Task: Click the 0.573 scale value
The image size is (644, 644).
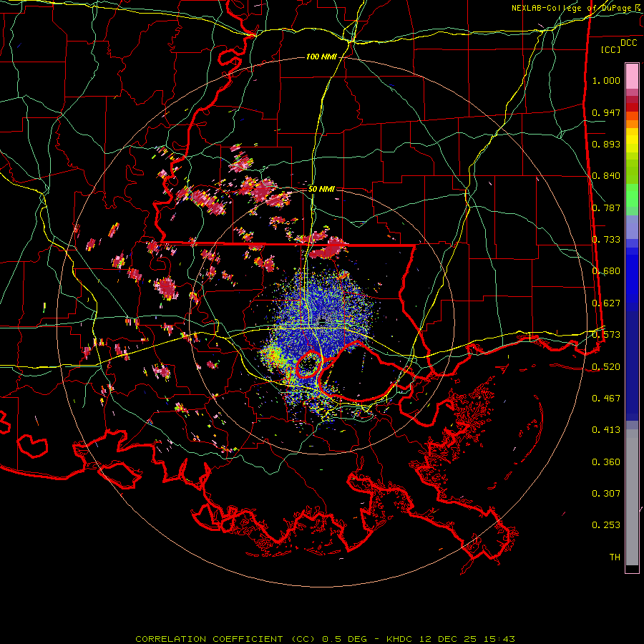Action: pyautogui.click(x=606, y=335)
